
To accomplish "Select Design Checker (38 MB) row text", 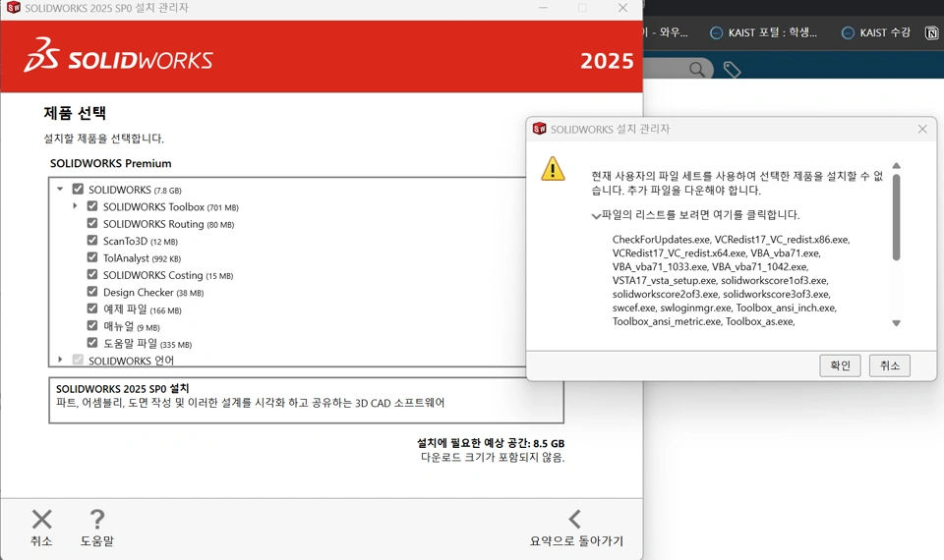I will click(153, 293).
